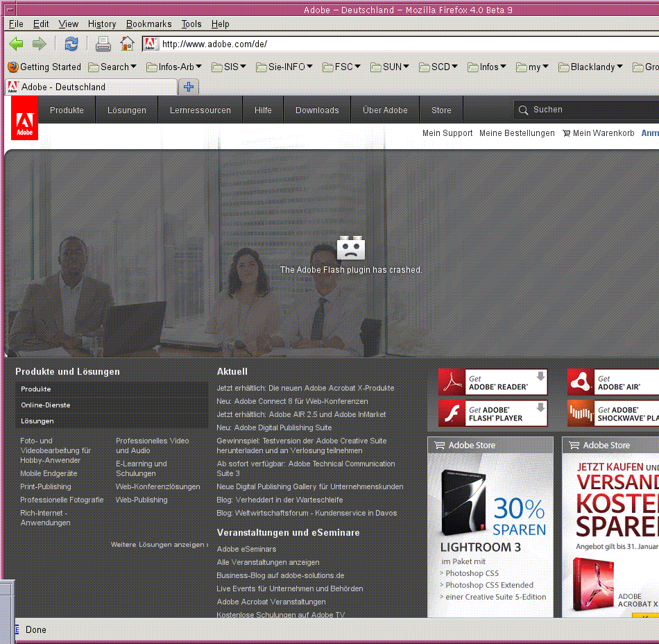Open Hilfe in the site navigation
The width and height of the screenshot is (659, 644).
pyautogui.click(x=263, y=110)
